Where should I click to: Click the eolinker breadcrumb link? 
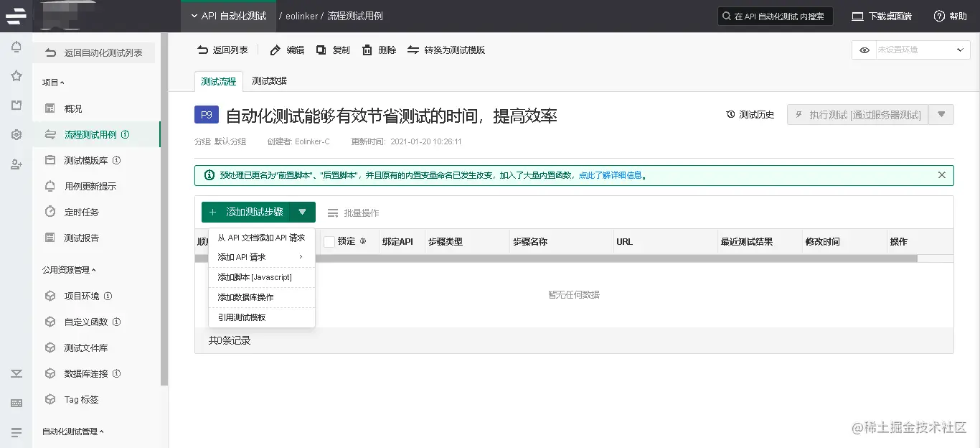(x=302, y=16)
